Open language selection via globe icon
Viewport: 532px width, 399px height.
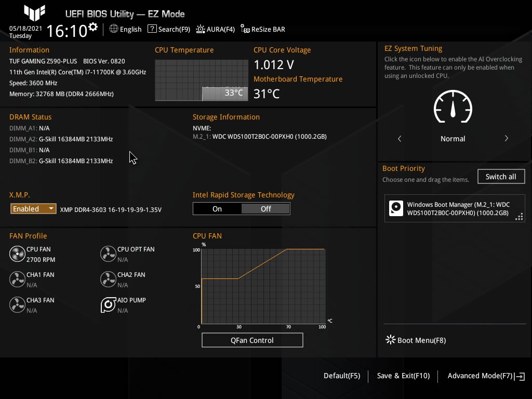click(114, 29)
